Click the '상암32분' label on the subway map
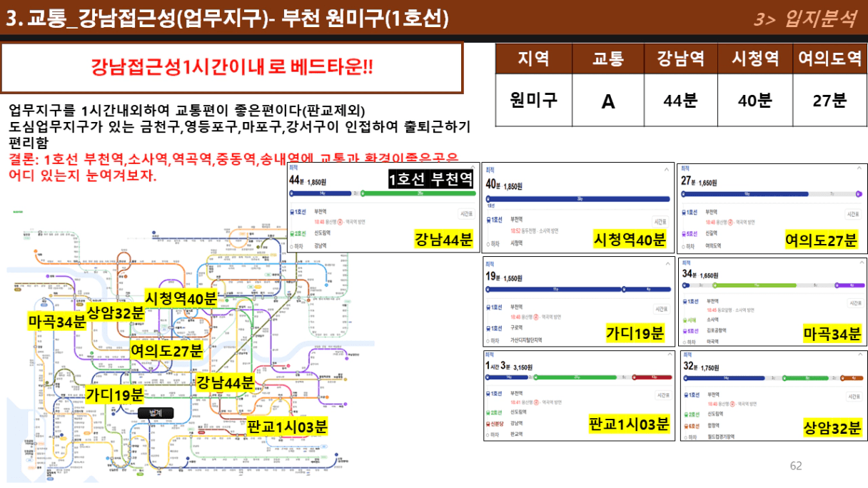Image resolution: width=868 pixels, height=488 pixels. (116, 312)
